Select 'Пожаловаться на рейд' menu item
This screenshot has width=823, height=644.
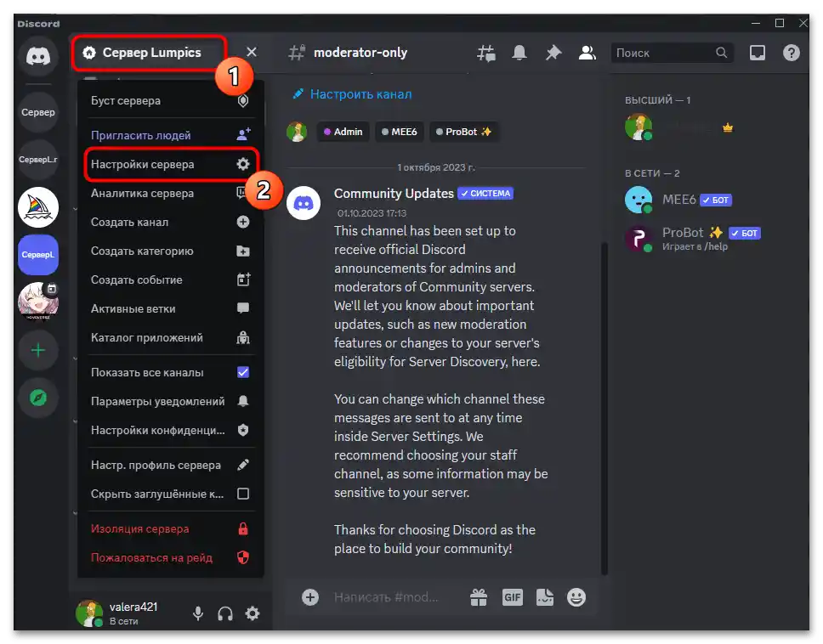170,558
